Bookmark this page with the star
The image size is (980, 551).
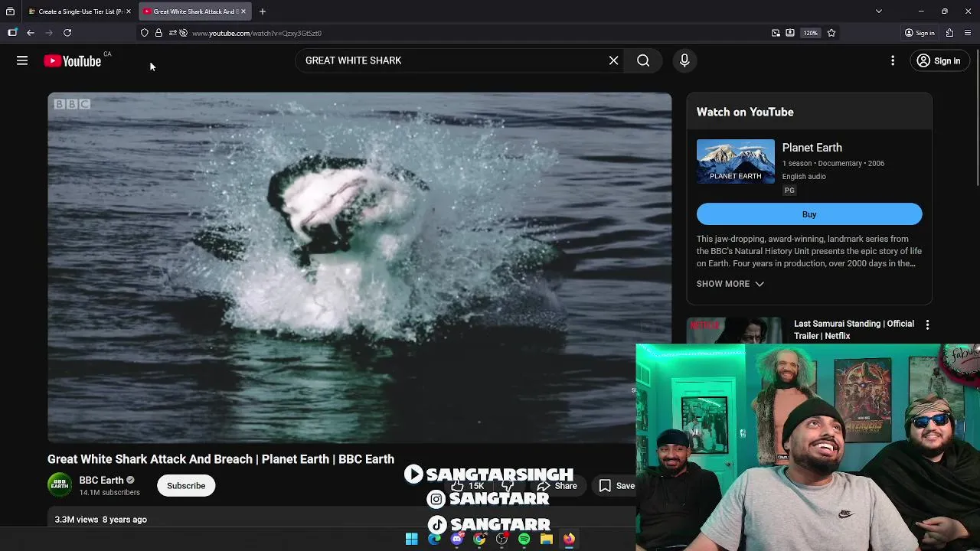(x=831, y=33)
